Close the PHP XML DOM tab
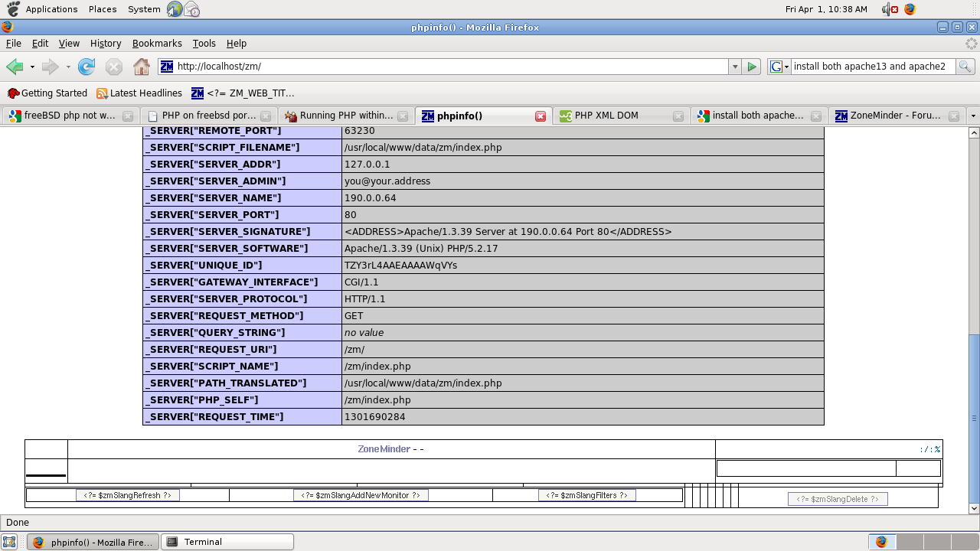This screenshot has width=980, height=551. [x=678, y=116]
